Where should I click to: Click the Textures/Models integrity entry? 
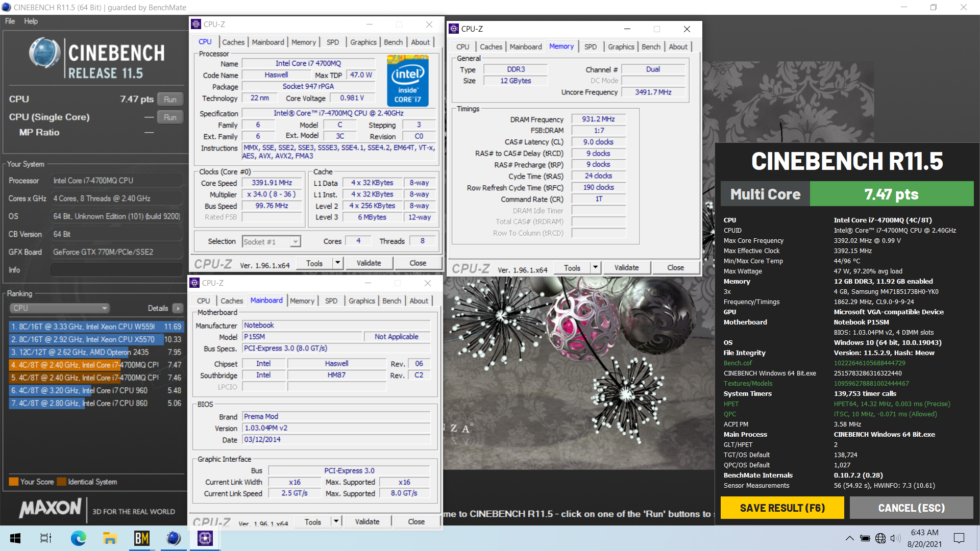[748, 384]
